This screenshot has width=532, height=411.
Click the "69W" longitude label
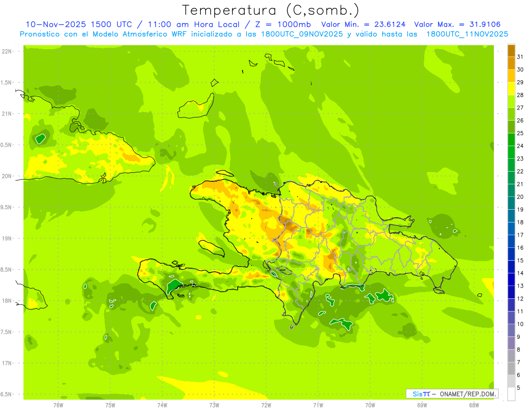[422, 405]
